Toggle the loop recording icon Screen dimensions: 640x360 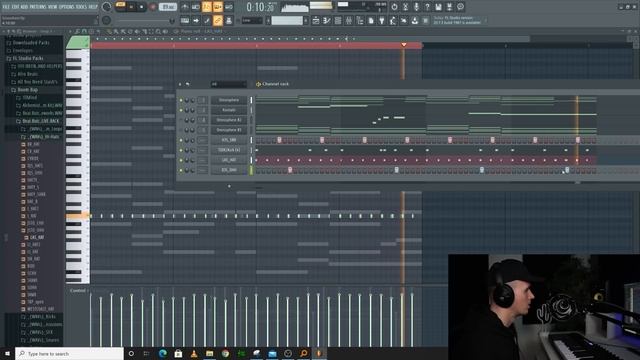pyautogui.click(x=229, y=7)
